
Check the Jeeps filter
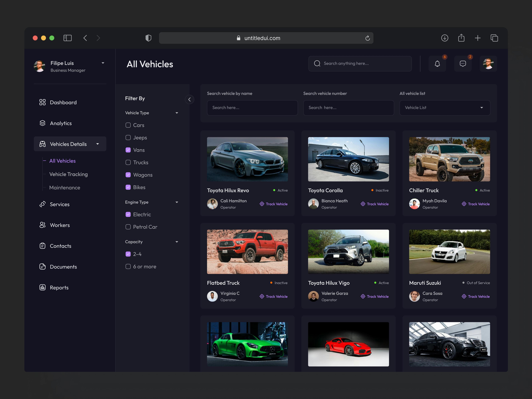(x=128, y=138)
